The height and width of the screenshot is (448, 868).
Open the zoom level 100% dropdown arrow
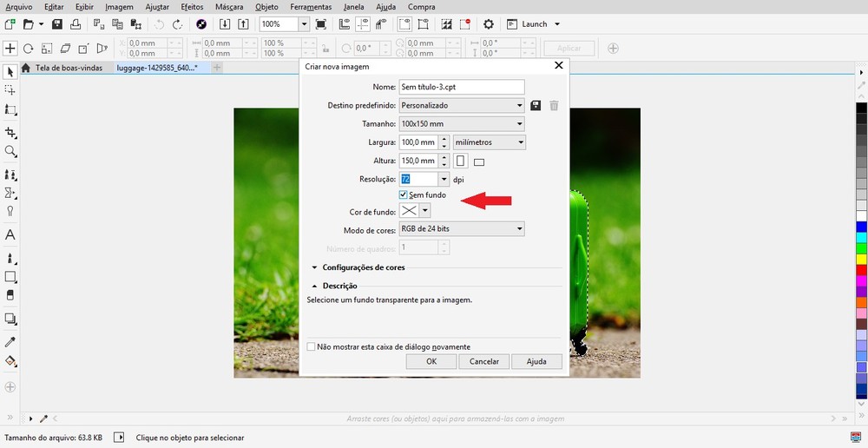click(x=303, y=23)
